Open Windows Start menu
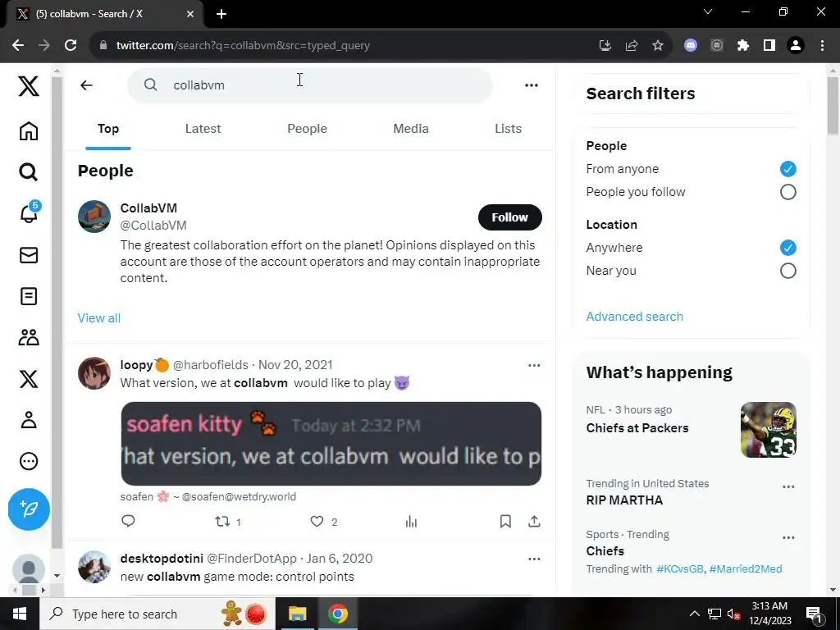The height and width of the screenshot is (630, 840). pyautogui.click(x=20, y=614)
